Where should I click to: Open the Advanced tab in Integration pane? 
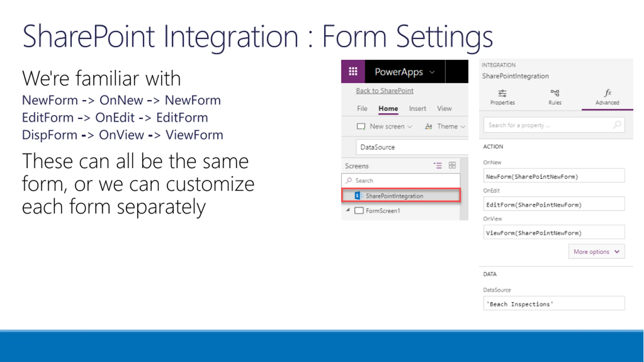click(x=607, y=97)
